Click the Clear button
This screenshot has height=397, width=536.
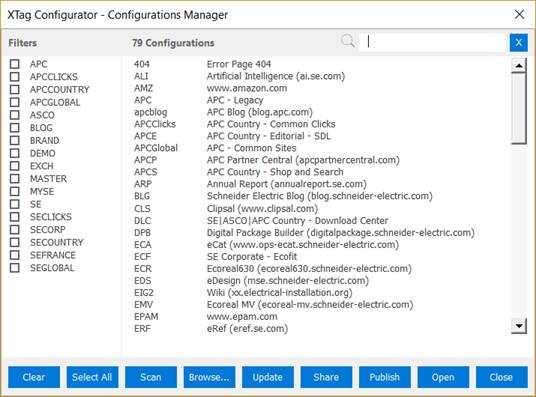[x=34, y=377]
